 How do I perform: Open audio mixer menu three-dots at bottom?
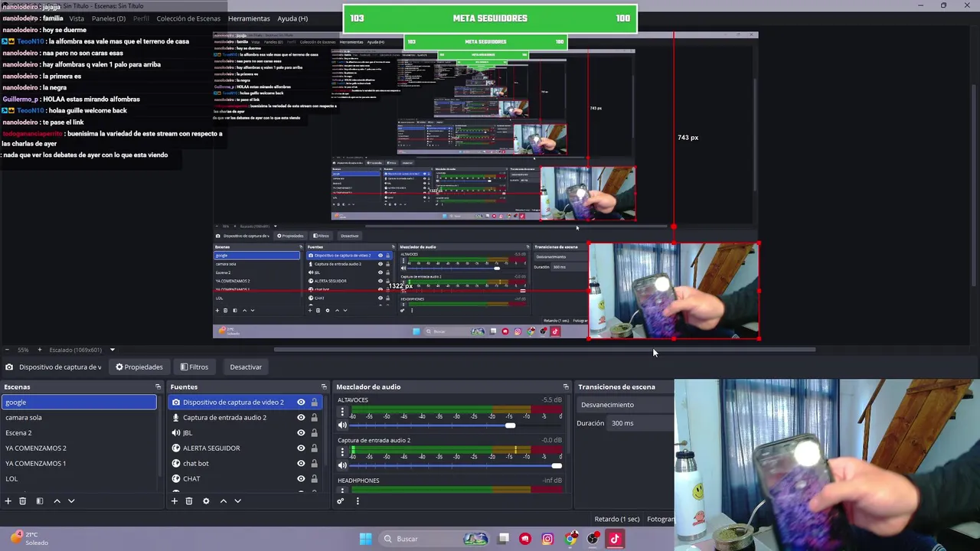coord(357,501)
